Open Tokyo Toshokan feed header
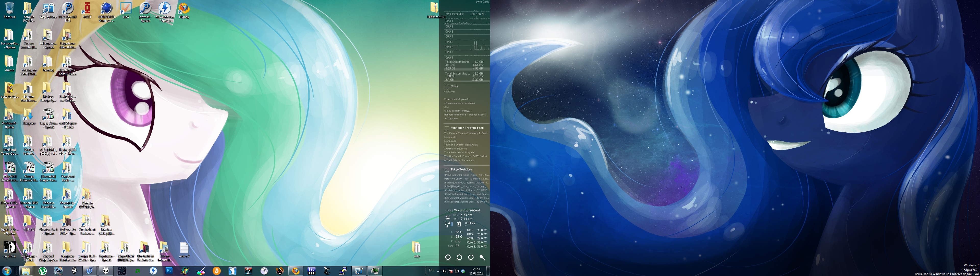Screen dimensions: 980x276 click(461, 169)
